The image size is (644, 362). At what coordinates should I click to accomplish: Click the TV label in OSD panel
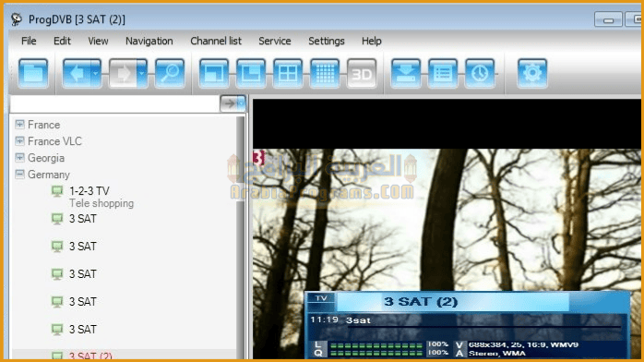pos(321,298)
